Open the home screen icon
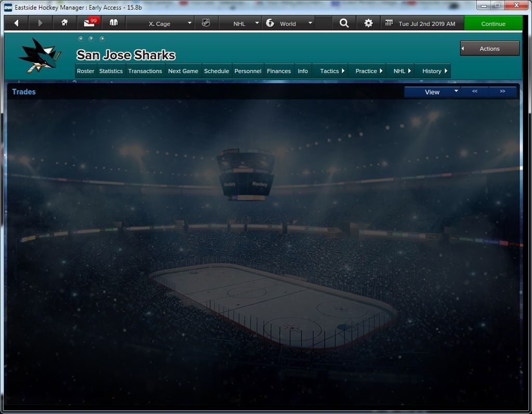This screenshot has width=532, height=414. tap(64, 23)
